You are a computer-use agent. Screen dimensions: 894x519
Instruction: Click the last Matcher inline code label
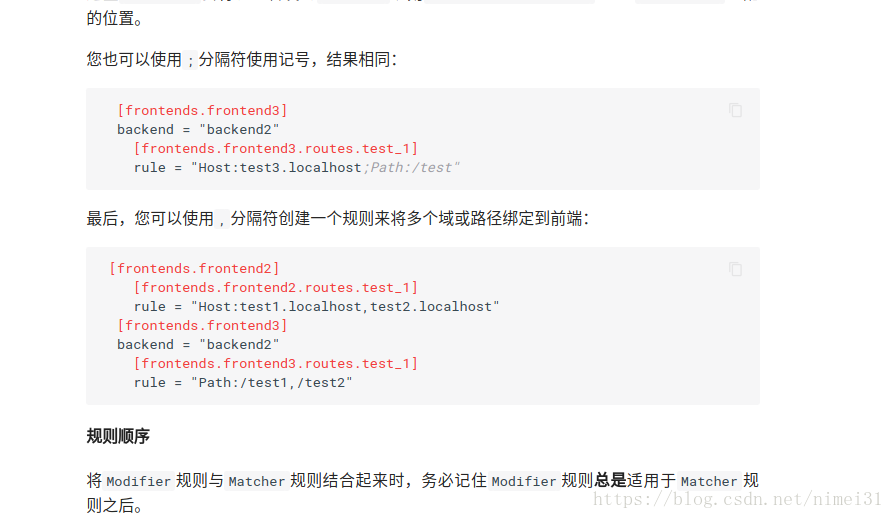[x=709, y=481]
